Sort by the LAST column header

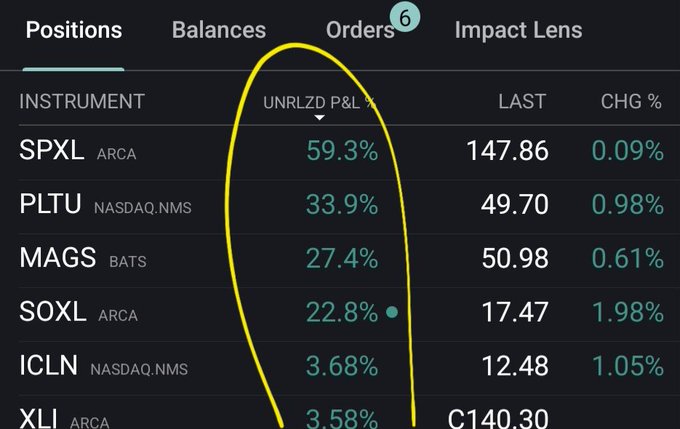tap(522, 102)
